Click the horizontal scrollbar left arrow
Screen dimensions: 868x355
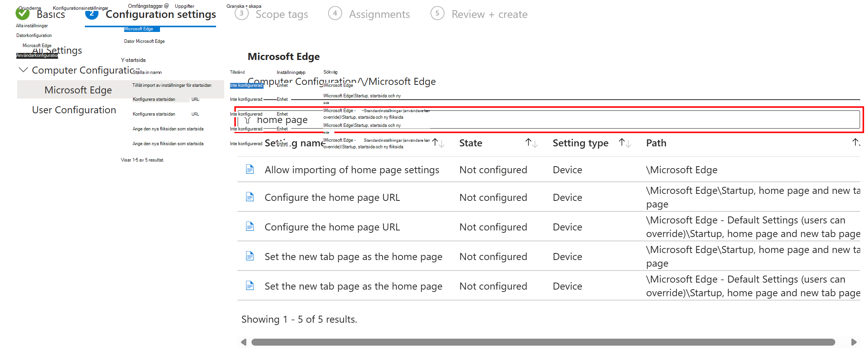pyautogui.click(x=244, y=342)
